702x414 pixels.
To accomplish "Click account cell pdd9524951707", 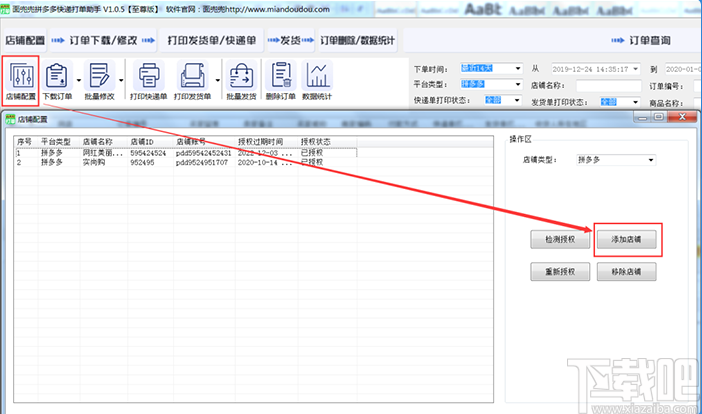I will [202, 162].
